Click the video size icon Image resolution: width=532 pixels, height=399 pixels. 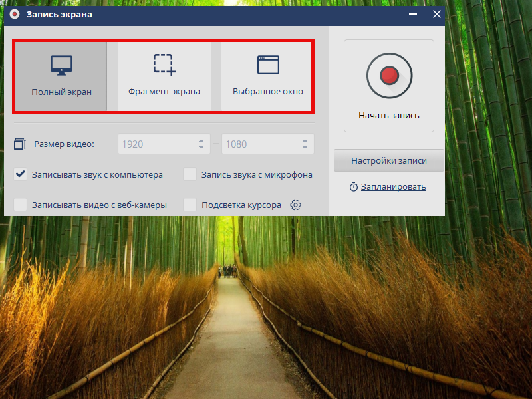pos(20,144)
